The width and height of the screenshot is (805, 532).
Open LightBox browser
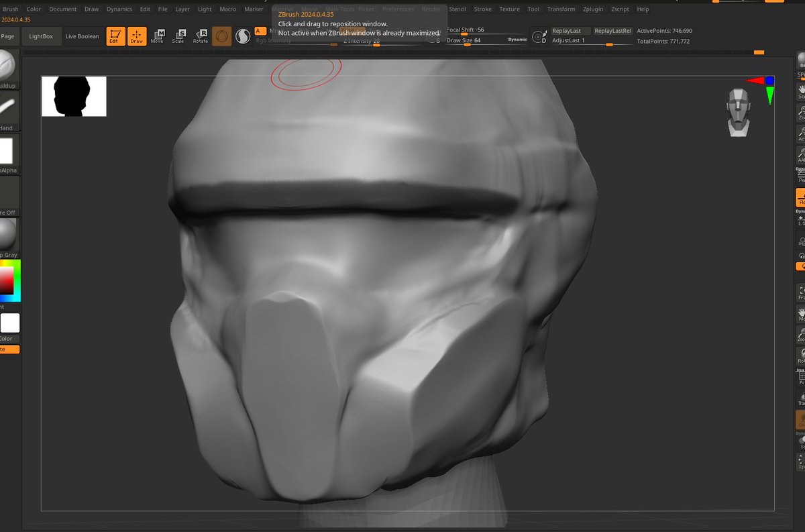41,36
